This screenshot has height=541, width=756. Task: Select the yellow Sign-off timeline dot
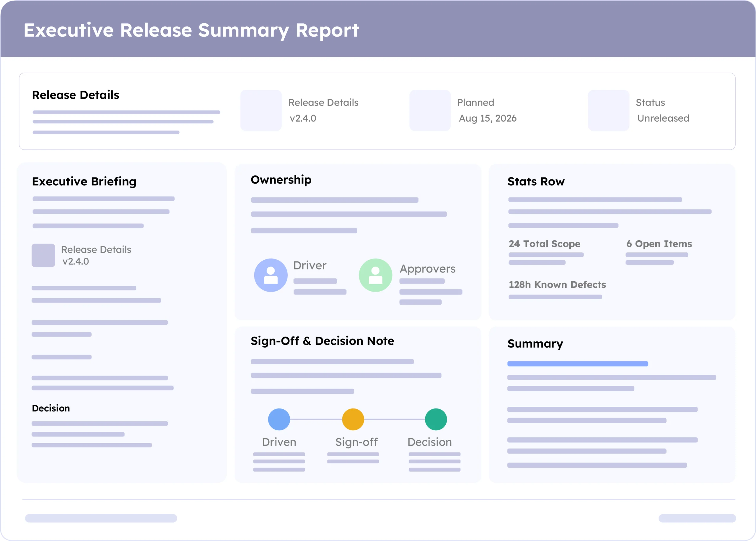pyautogui.click(x=353, y=419)
